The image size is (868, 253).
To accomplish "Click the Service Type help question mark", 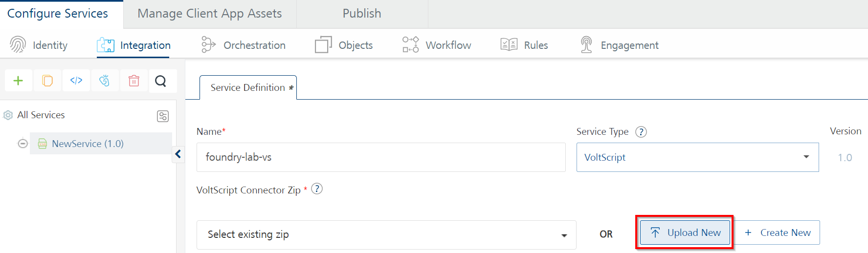I will click(641, 132).
